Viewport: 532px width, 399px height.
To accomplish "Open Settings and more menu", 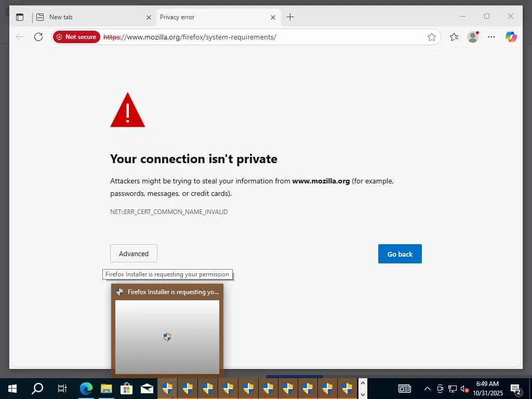I will point(491,37).
